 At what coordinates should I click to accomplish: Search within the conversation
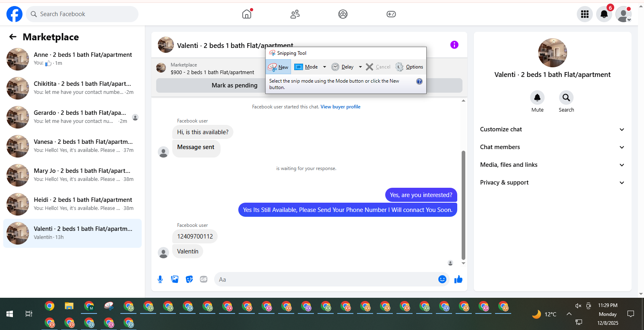click(566, 98)
